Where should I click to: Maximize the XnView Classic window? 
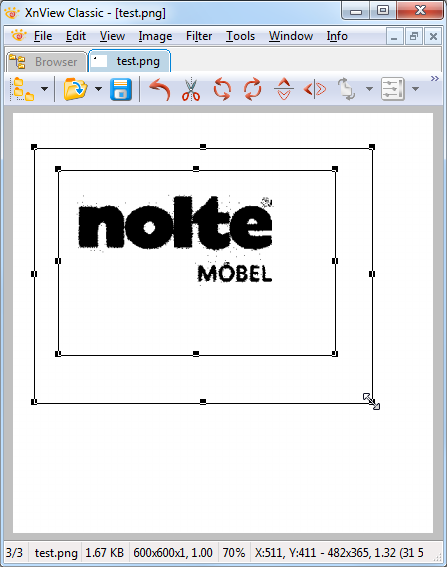click(x=383, y=10)
